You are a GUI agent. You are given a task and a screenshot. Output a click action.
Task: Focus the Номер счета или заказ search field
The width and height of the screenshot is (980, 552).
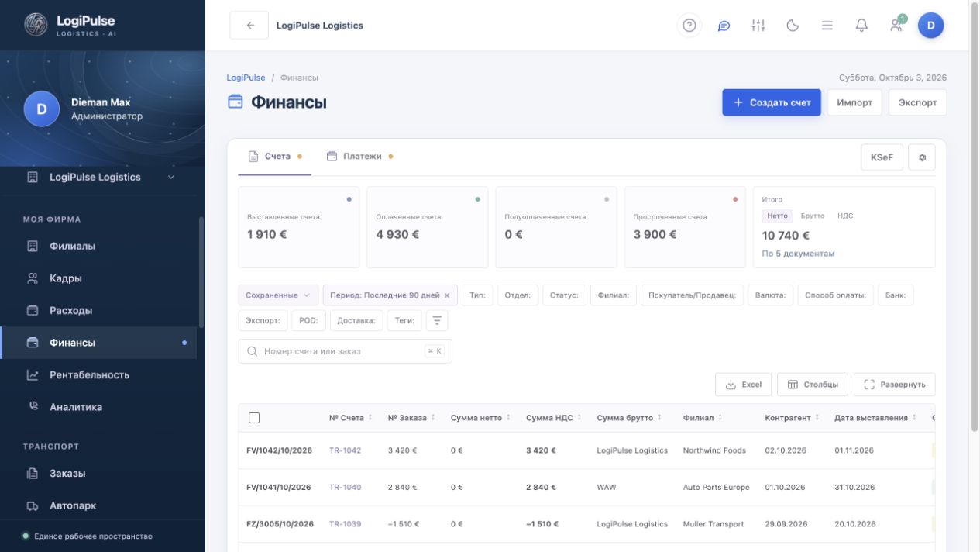click(x=345, y=351)
